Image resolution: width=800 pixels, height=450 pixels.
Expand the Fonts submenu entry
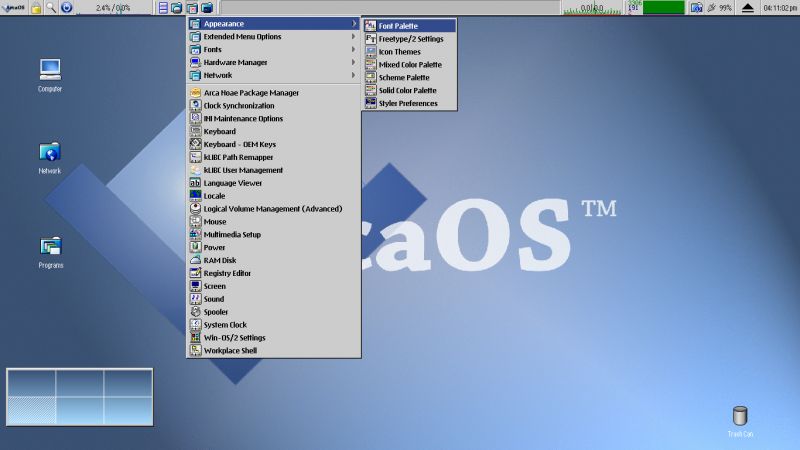273,49
